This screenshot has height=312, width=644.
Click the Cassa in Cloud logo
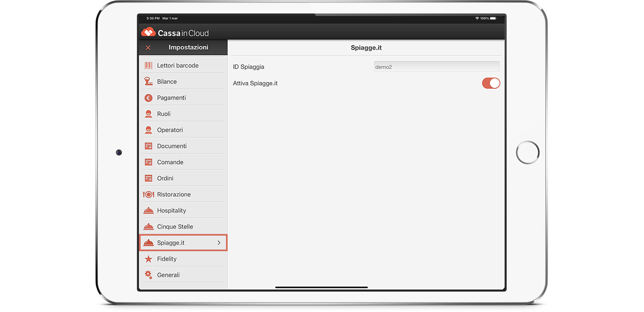(175, 33)
